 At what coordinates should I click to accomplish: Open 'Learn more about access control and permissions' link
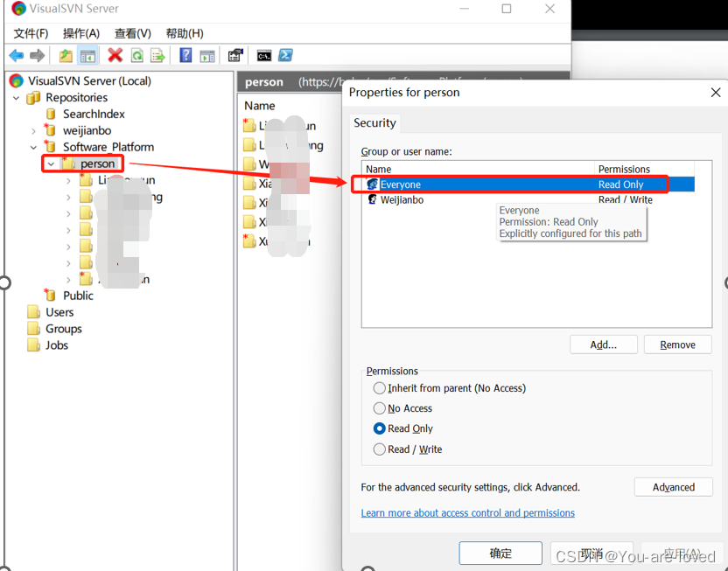click(x=468, y=512)
